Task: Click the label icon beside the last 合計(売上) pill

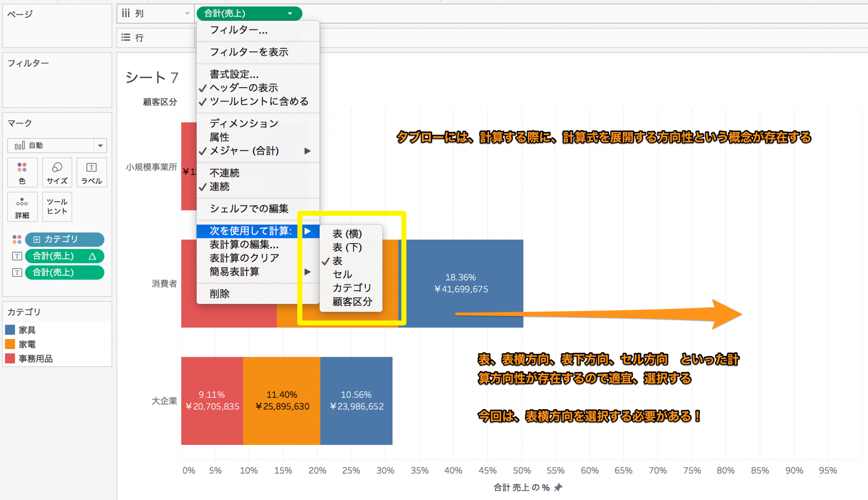Action: pyautogui.click(x=17, y=272)
